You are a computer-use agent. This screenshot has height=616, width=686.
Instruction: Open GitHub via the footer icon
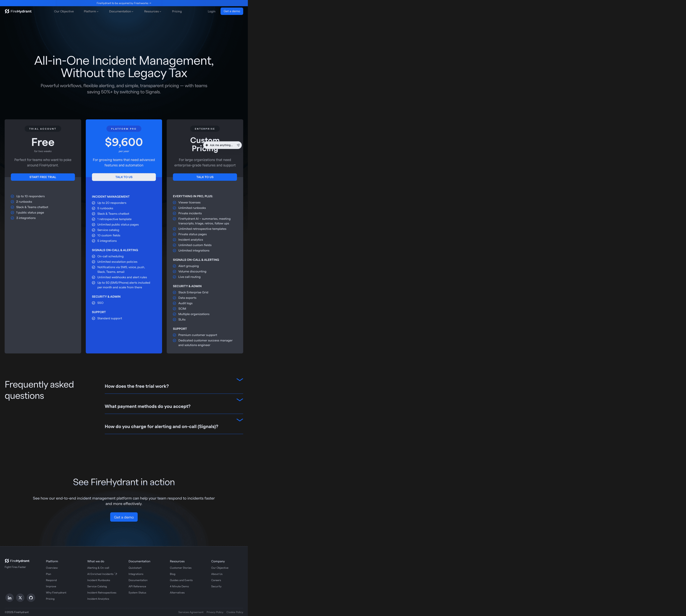(31, 598)
